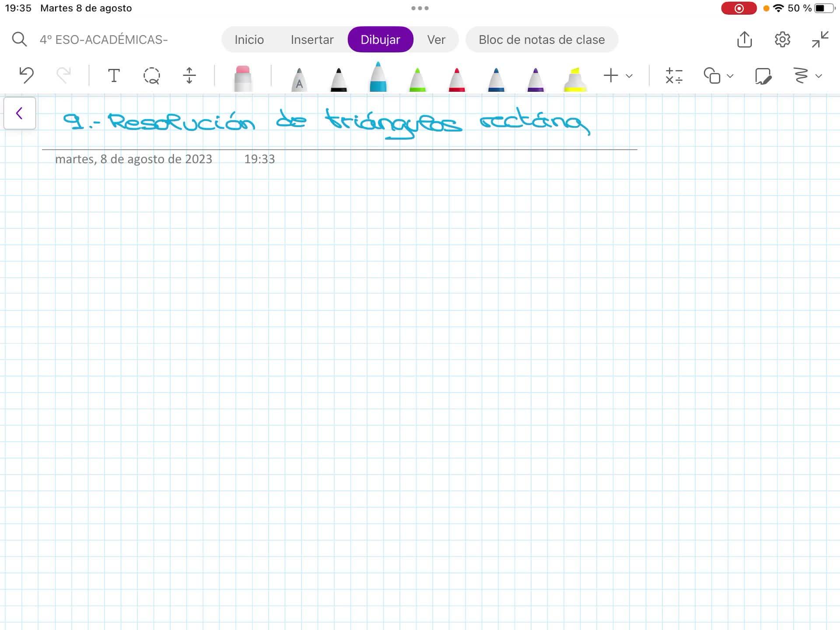Switch to the Insertar tab
Viewport: 840px width, 630px height.
[312, 40]
